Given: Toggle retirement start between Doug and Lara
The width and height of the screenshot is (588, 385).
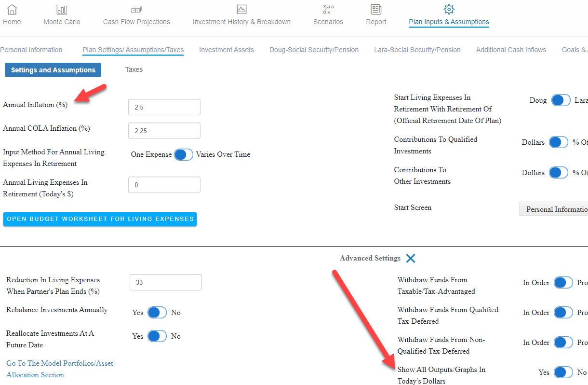Looking at the screenshot, I should (561, 100).
